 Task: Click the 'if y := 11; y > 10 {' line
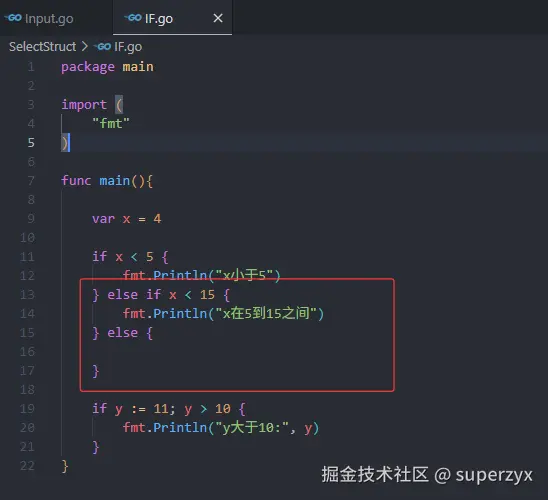169,408
